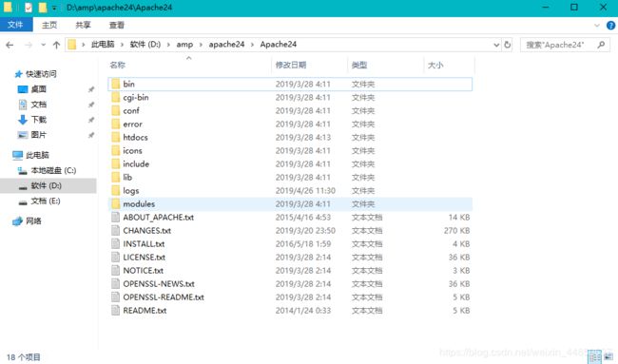Screen dimensions: 618x364
Task: Switch to the 查看 ribbon tab
Action: click(x=117, y=25)
